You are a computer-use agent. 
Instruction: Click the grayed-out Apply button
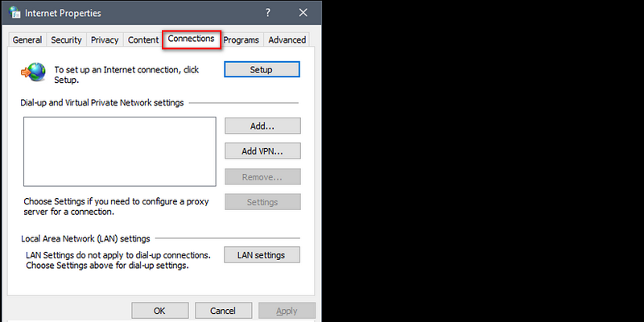pos(287,311)
